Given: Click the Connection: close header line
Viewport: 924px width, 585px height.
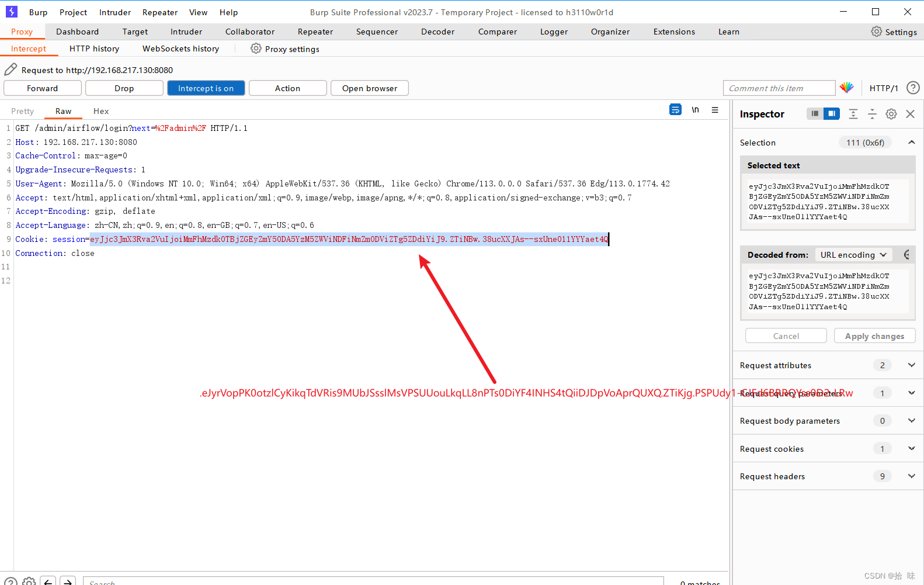Looking at the screenshot, I should coord(55,253).
